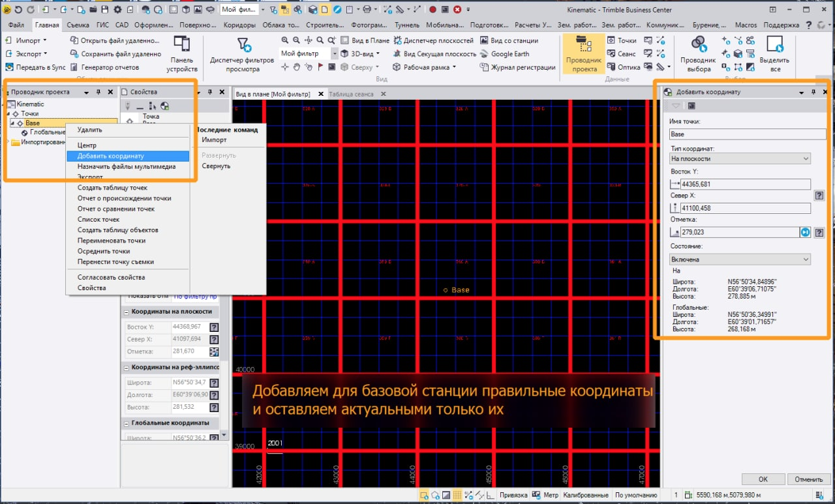
Task: Click the Undo arrow in the quick toolbar
Action: (x=18, y=10)
